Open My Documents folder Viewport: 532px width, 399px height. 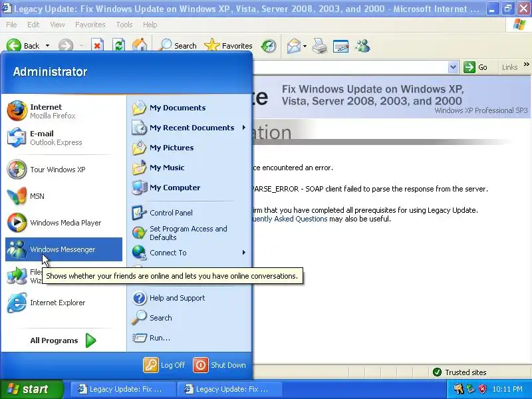pyautogui.click(x=190, y=108)
